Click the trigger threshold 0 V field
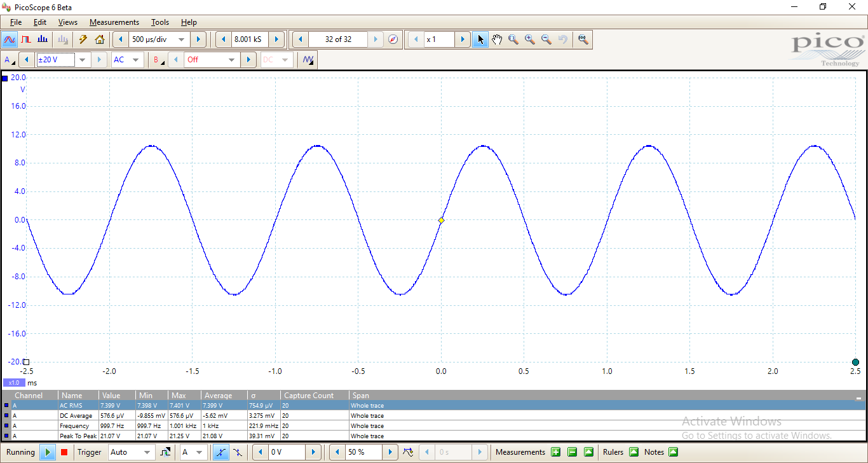 point(287,452)
